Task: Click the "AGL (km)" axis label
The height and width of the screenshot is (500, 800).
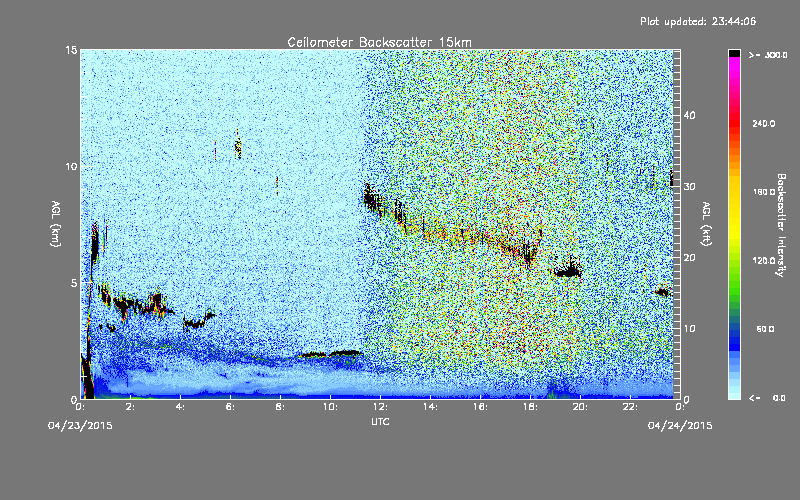Action: [56, 223]
